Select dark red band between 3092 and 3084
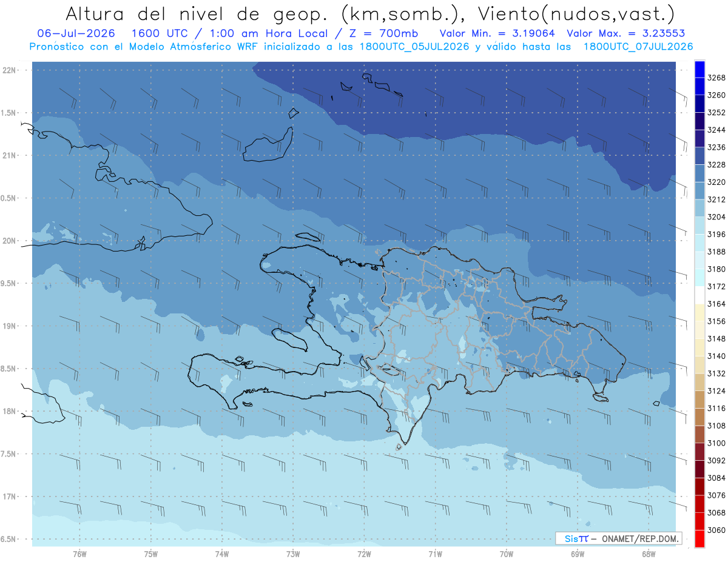Image resolution: width=728 pixels, height=562 pixels. tap(699, 469)
